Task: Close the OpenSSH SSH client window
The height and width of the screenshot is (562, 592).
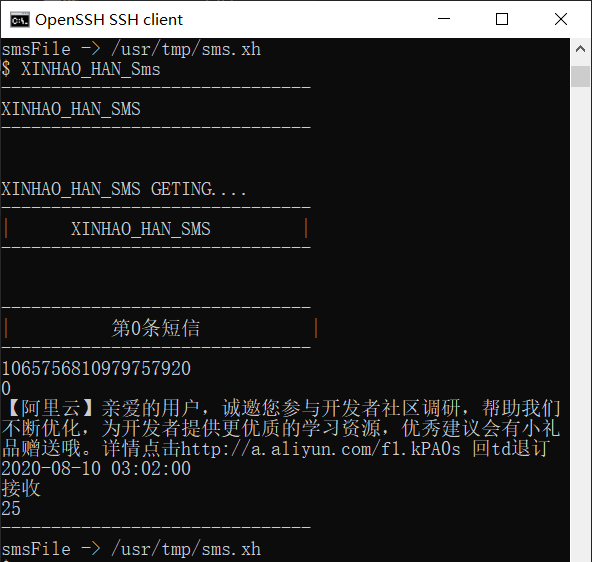Action: pyautogui.click(x=561, y=19)
